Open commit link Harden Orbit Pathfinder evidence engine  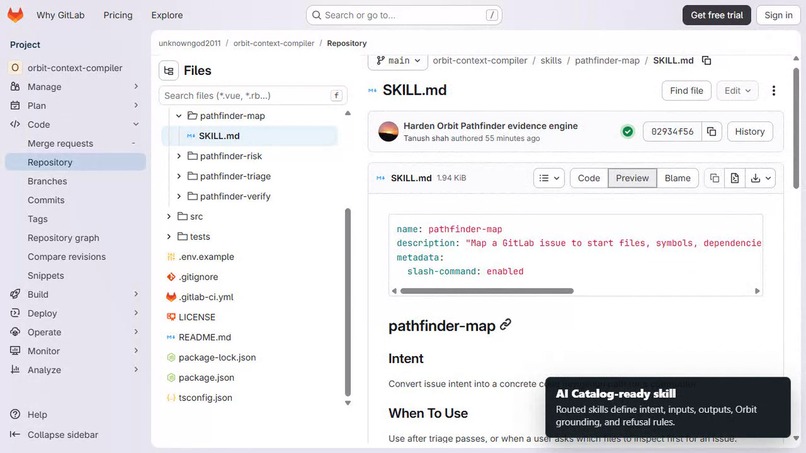tap(490, 125)
